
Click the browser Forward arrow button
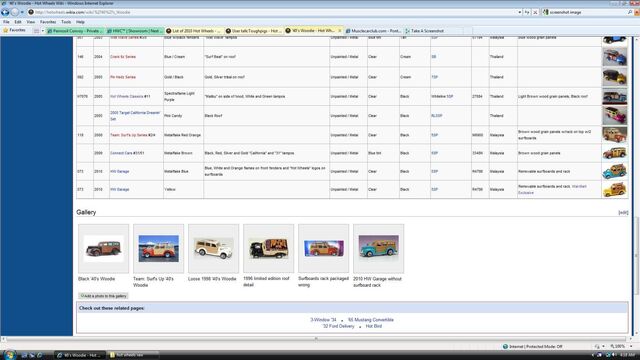(x=15, y=12)
